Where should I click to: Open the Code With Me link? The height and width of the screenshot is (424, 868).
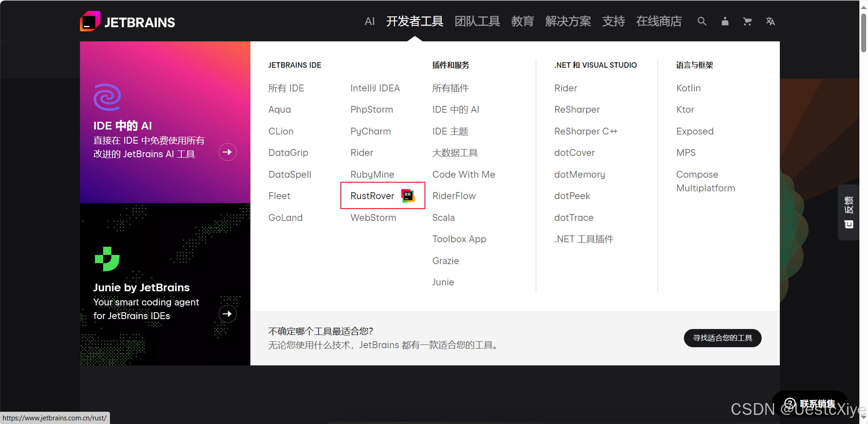tap(464, 175)
